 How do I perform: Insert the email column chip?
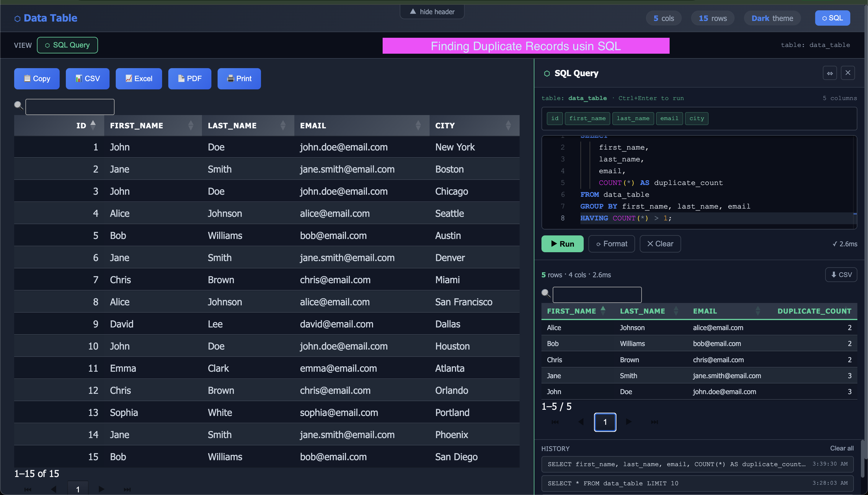point(669,118)
